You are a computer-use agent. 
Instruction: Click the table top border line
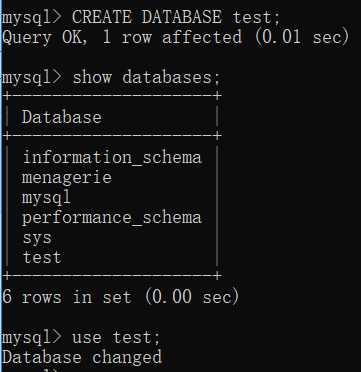pos(111,96)
